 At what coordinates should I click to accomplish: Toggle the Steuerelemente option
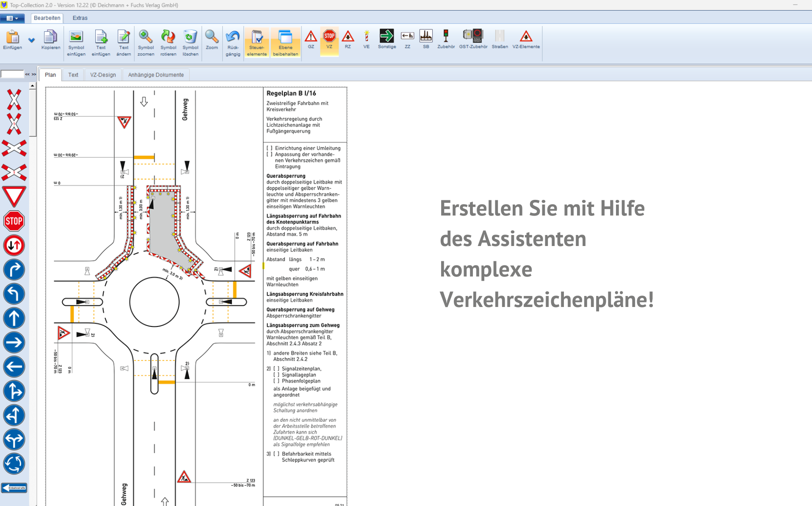tap(257, 42)
